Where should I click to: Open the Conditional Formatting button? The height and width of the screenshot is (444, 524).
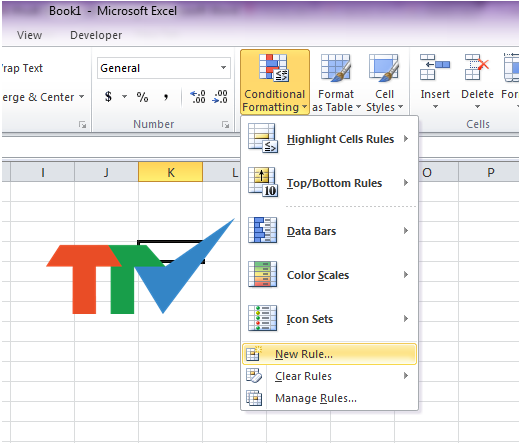275,82
